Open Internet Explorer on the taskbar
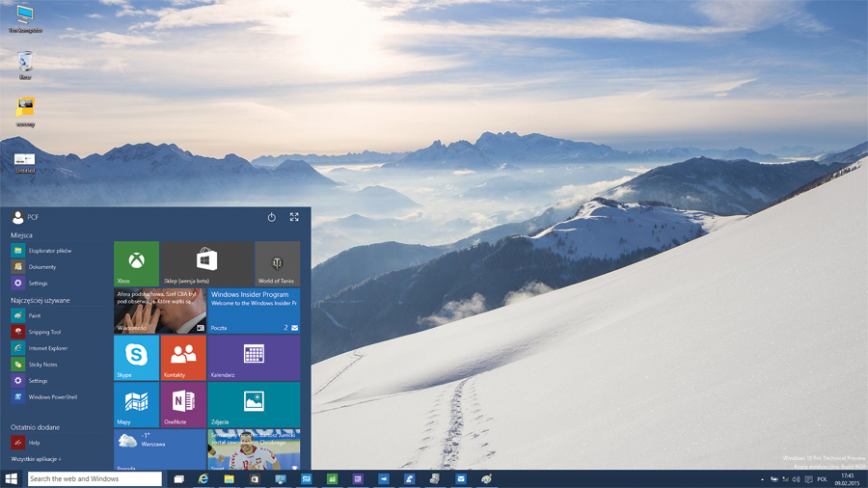The height and width of the screenshot is (488, 868). tap(203, 478)
